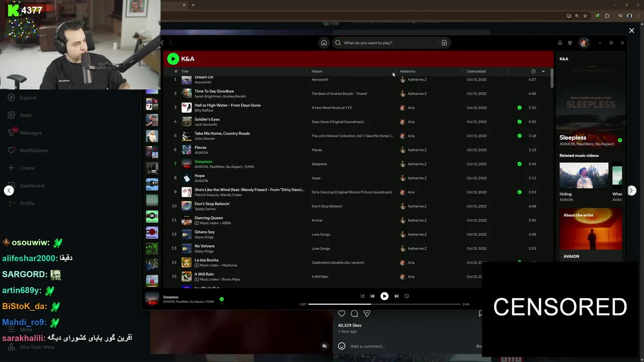Toggle liked check on She's Like the Wind row

pos(520,192)
